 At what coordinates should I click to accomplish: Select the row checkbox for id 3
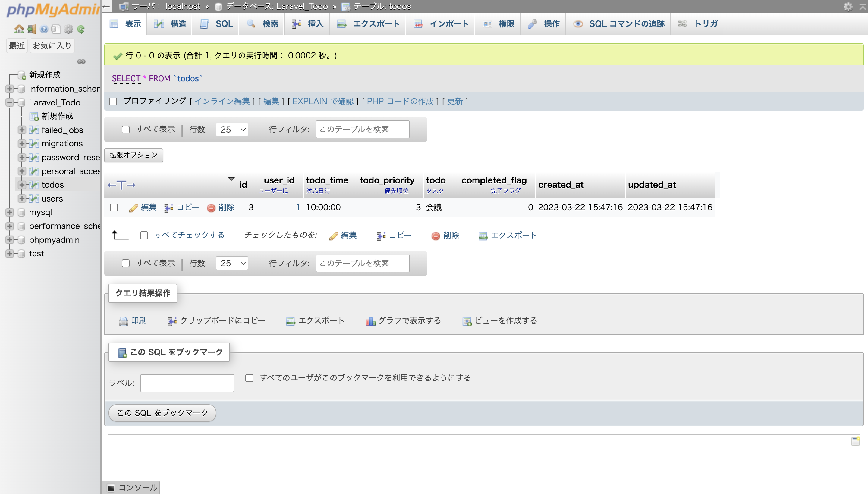pos(114,207)
